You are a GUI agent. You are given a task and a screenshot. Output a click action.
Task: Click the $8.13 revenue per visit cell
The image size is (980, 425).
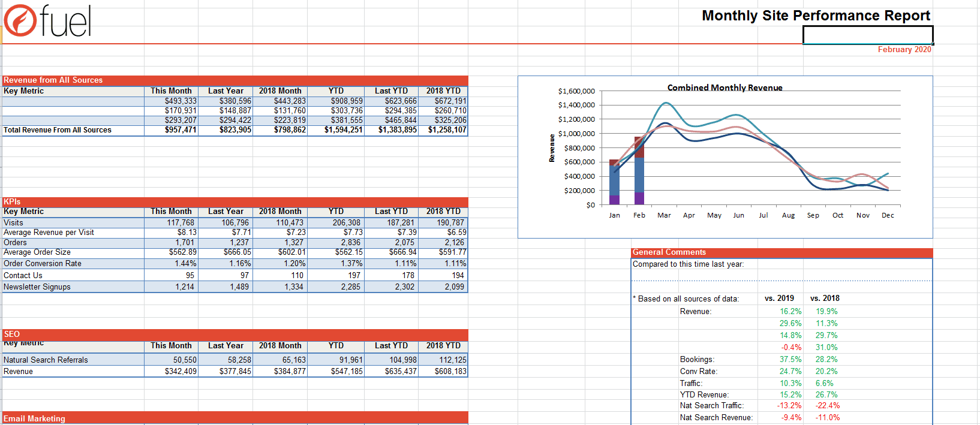187,233
